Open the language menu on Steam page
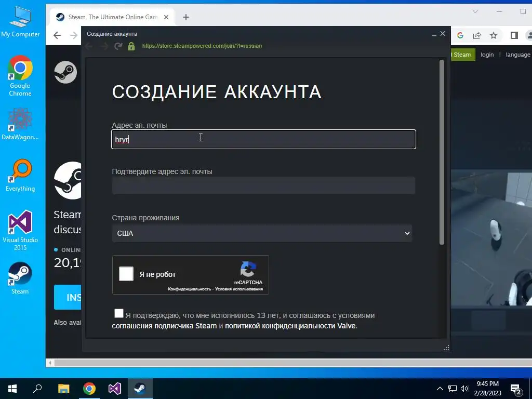 (518, 55)
